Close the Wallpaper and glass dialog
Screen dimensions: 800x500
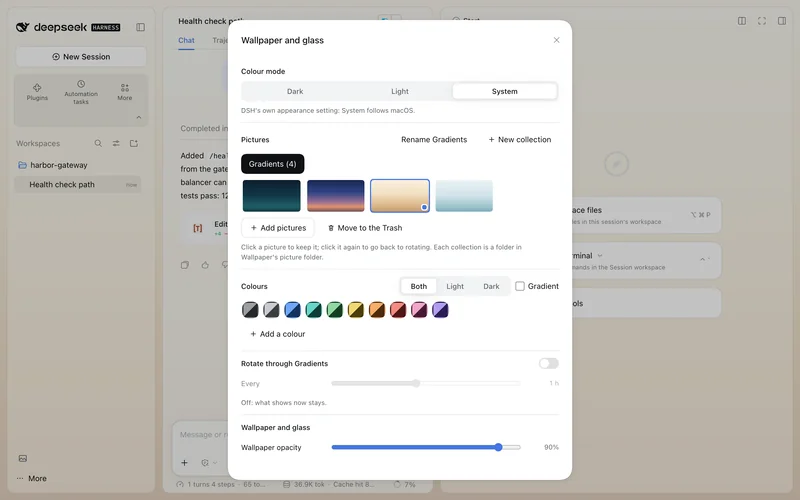click(557, 40)
